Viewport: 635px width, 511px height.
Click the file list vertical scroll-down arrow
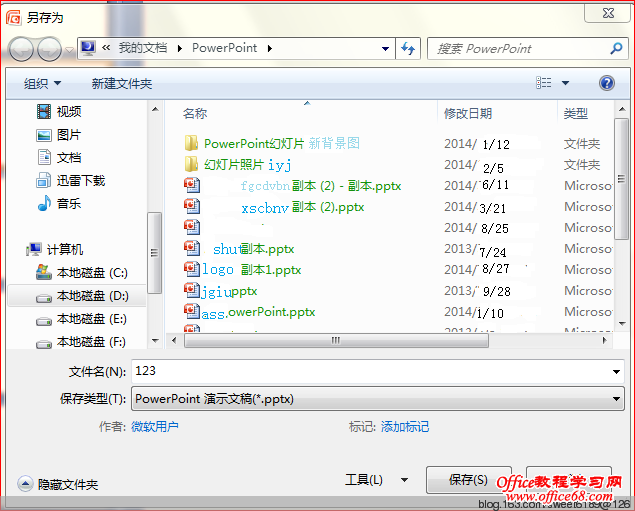click(622, 323)
